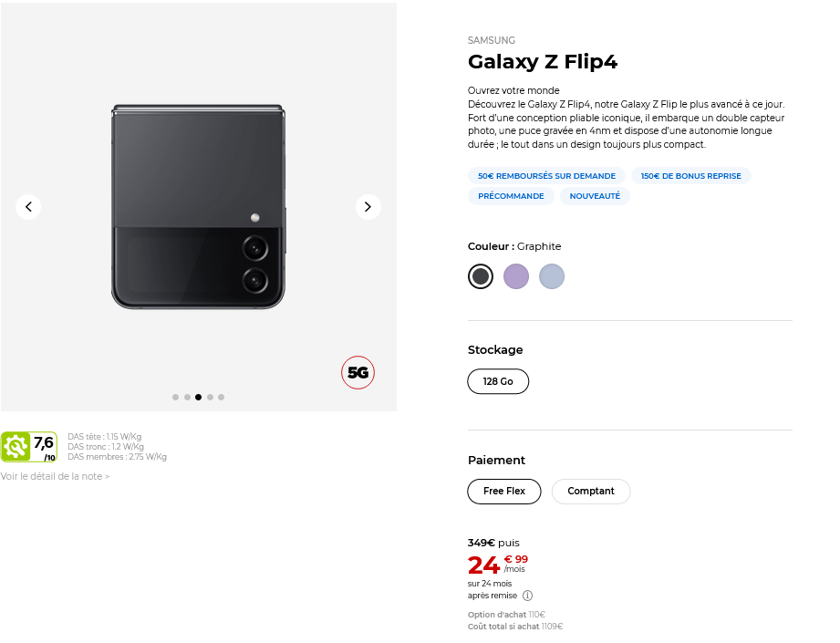This screenshot has width=840, height=643.
Task: Click the Galaxy Z Flip4 product image
Action: coord(198,207)
